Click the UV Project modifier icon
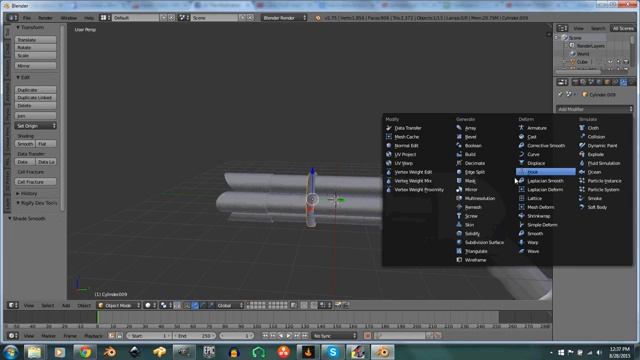Image resolution: width=640 pixels, height=360 pixels. [389, 154]
